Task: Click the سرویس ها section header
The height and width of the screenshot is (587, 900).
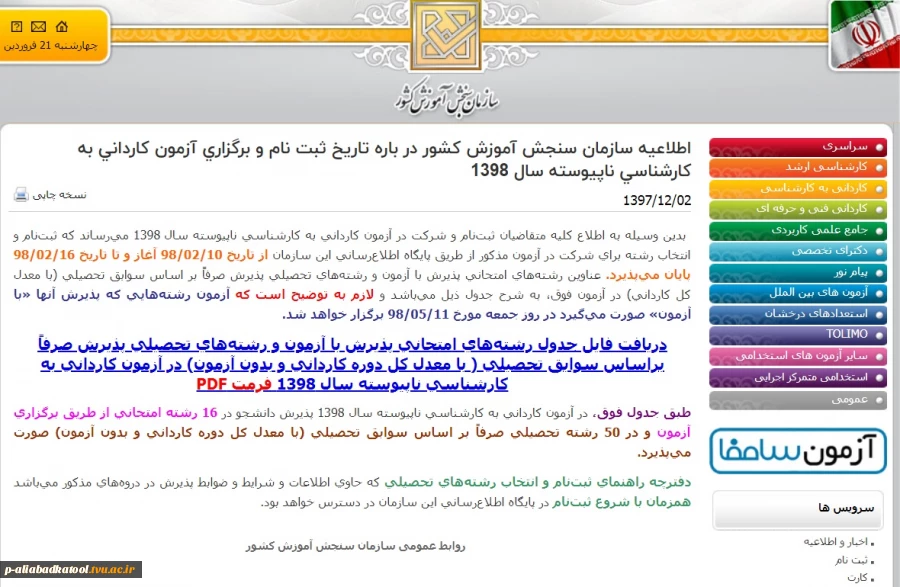Action: (797, 509)
